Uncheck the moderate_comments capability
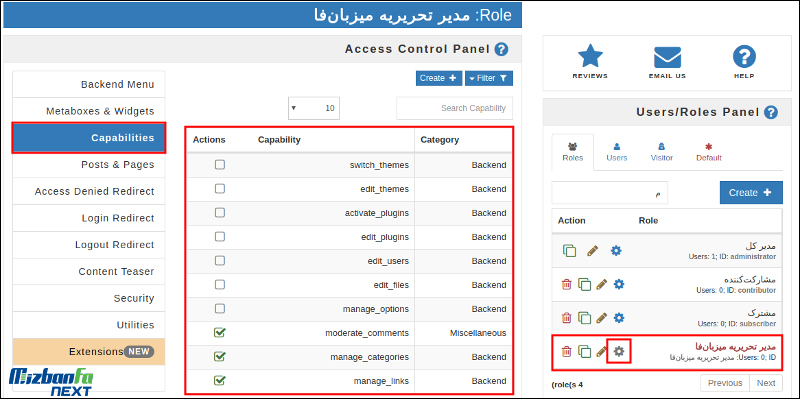The width and height of the screenshot is (800, 399). pos(219,333)
